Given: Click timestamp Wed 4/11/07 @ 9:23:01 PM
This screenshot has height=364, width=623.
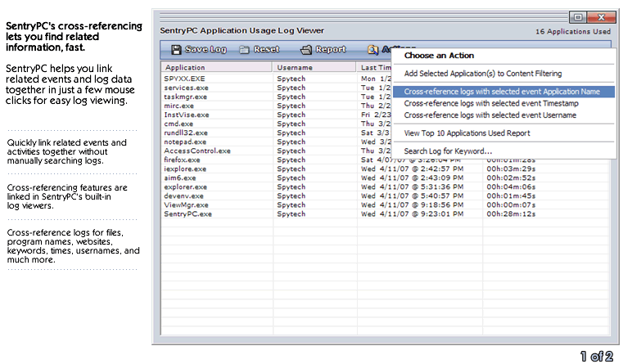Looking at the screenshot, I should pos(412,214).
